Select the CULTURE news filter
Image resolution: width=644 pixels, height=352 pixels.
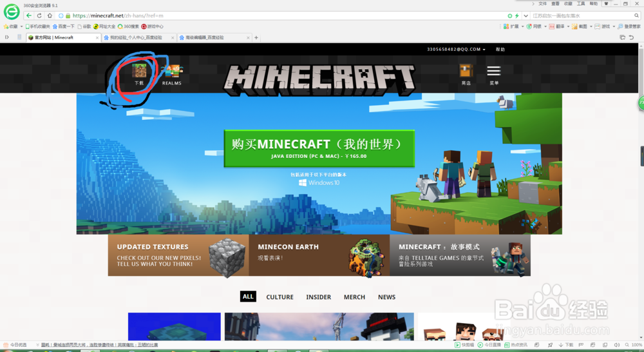279,297
